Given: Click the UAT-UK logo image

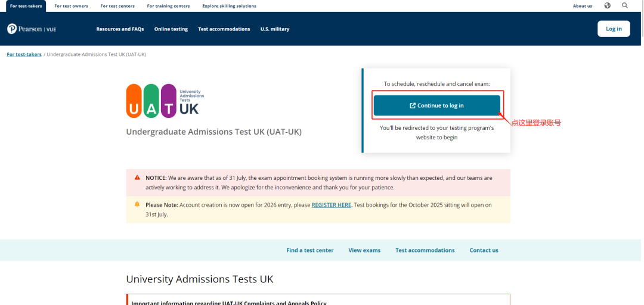Looking at the screenshot, I should pyautogui.click(x=165, y=101).
